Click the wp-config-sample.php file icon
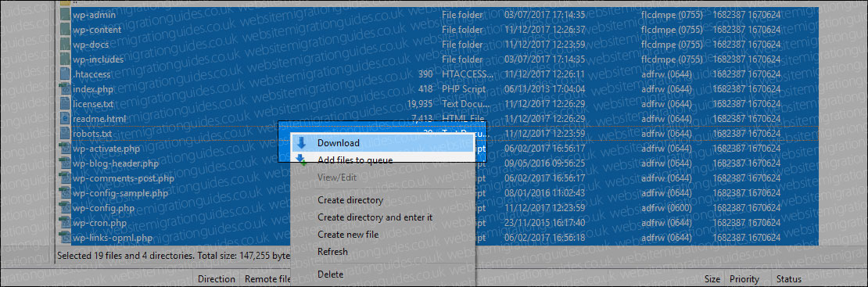868x287 pixels. tap(66, 193)
